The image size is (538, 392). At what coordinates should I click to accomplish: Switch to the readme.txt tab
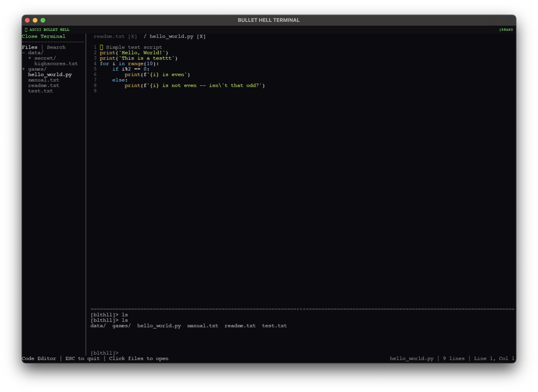pyautogui.click(x=109, y=36)
